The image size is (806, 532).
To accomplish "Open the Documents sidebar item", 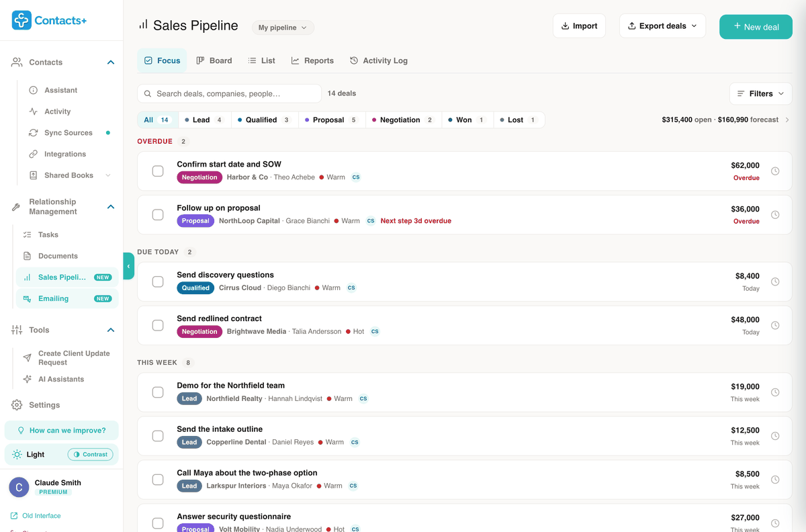I will pyautogui.click(x=58, y=256).
